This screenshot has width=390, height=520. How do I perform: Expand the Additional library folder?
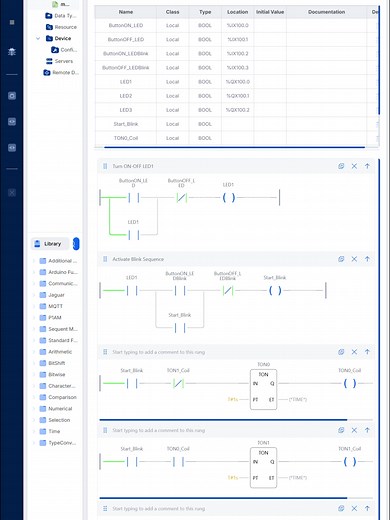click(x=34, y=261)
